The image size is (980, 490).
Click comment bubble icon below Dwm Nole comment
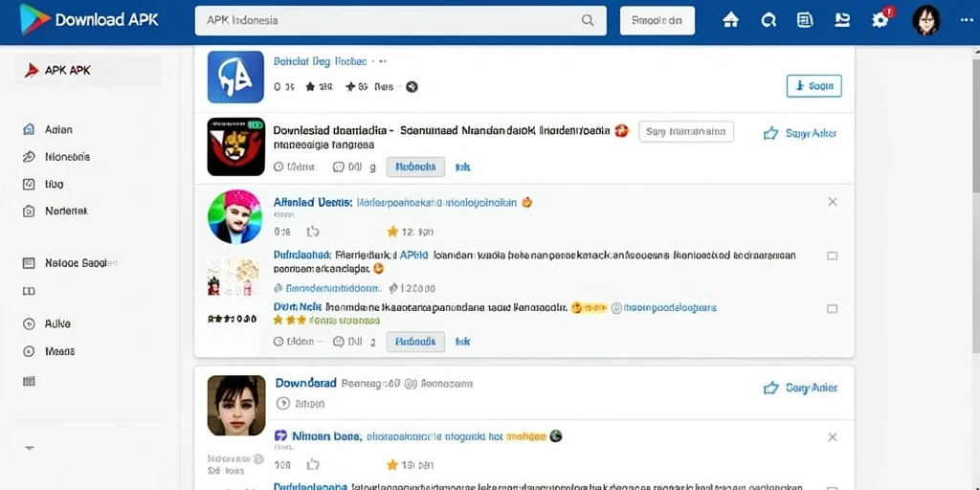339,342
